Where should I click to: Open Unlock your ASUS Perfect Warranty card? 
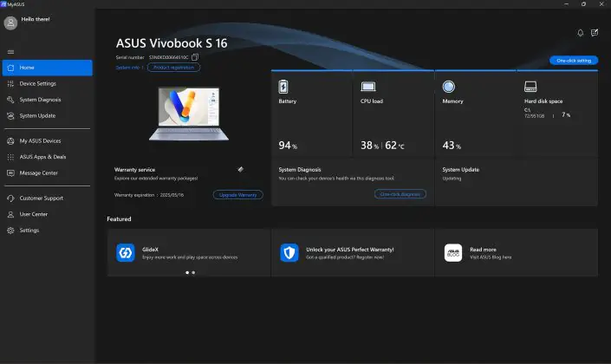pyautogui.click(x=353, y=253)
